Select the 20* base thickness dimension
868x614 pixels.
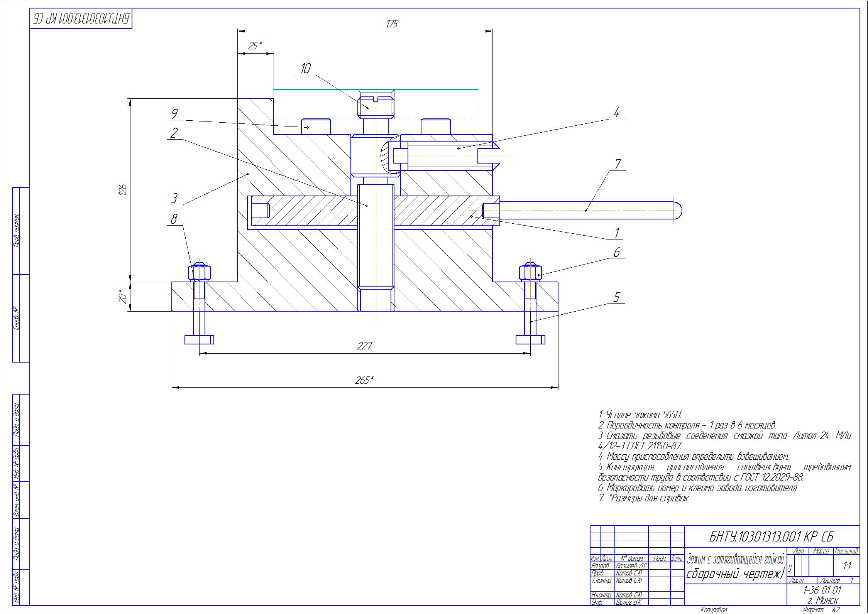[123, 297]
